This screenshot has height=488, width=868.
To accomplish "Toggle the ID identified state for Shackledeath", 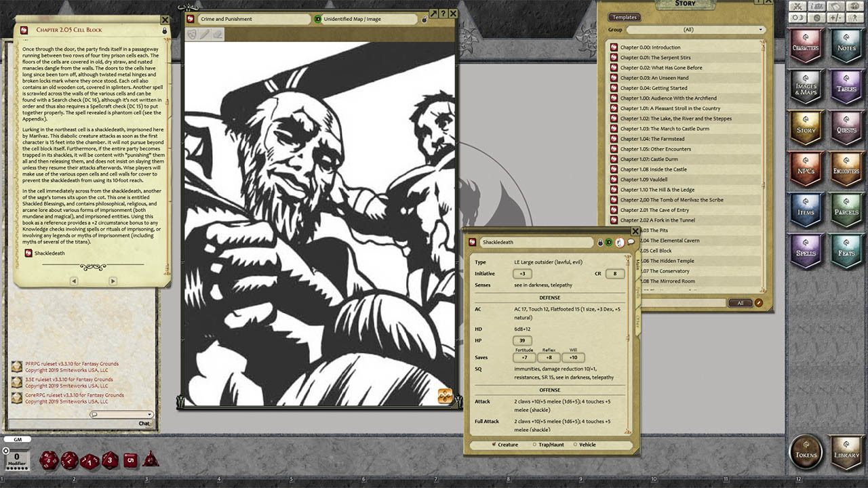I will pos(608,241).
